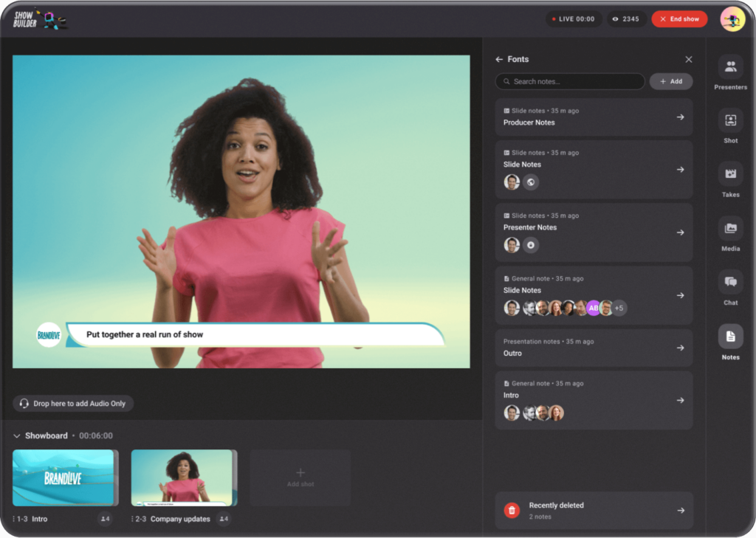The width and height of the screenshot is (756, 538).
Task: Switch to the Intro shot
Action: (64, 478)
